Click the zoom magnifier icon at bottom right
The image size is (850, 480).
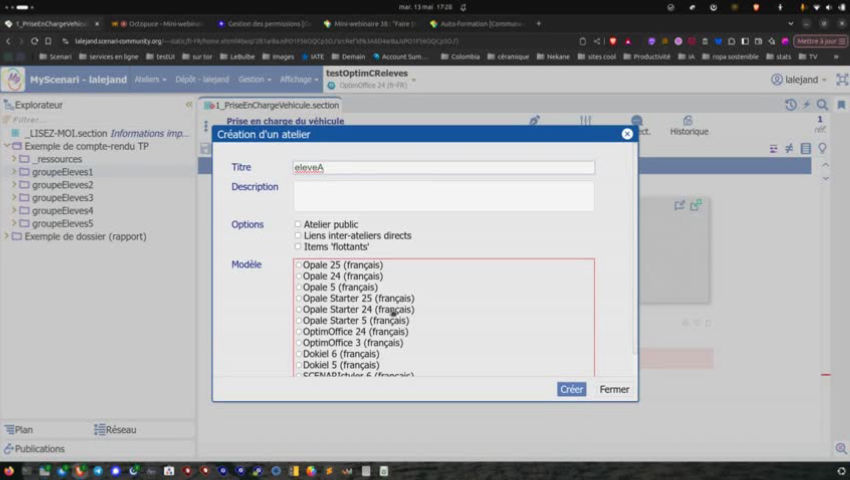[841, 448]
